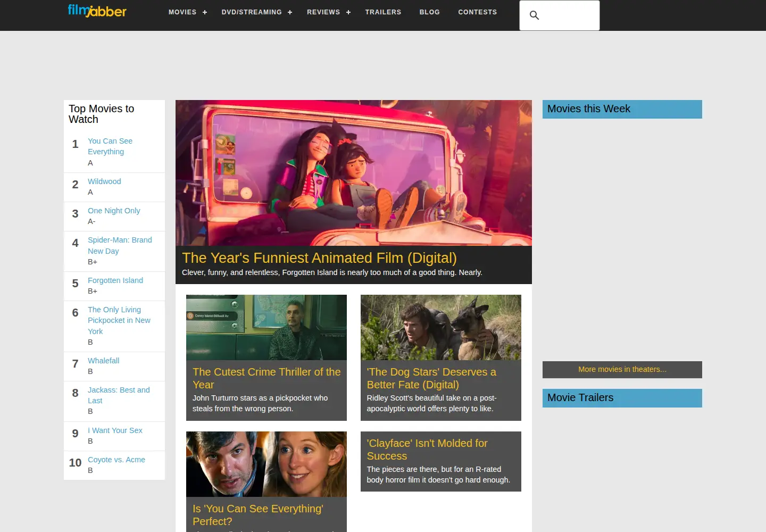Expand the DVD/Streaming plus sign
The width and height of the screenshot is (766, 532).
(x=290, y=12)
